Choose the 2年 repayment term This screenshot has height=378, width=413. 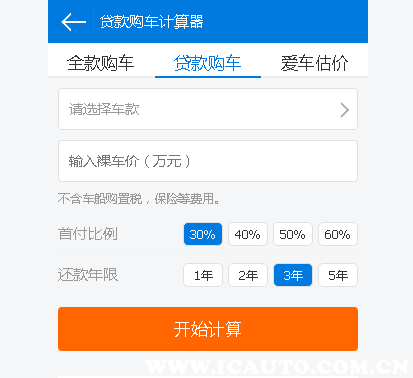click(x=248, y=275)
